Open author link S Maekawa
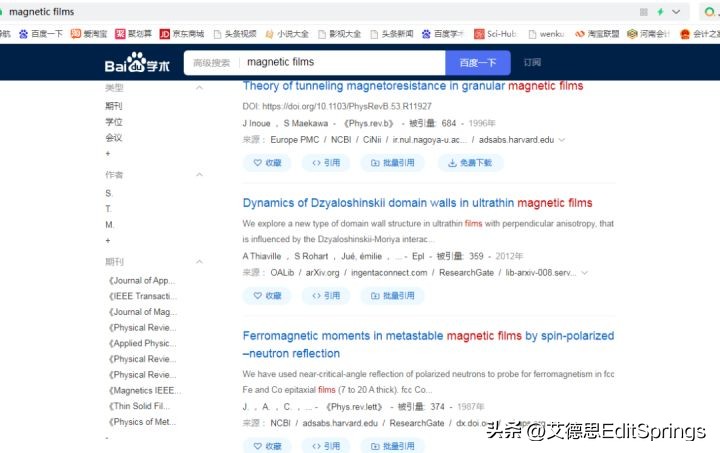 (306, 123)
